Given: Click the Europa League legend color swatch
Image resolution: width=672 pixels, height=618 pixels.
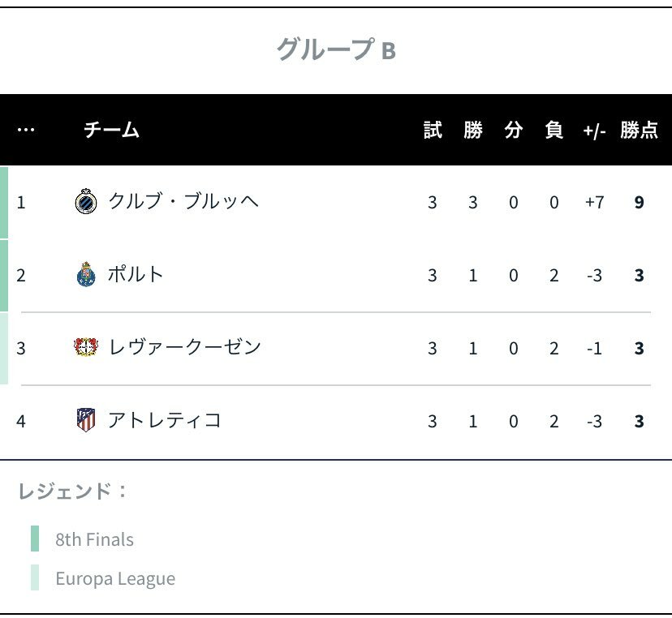Looking at the screenshot, I should pos(35,577).
